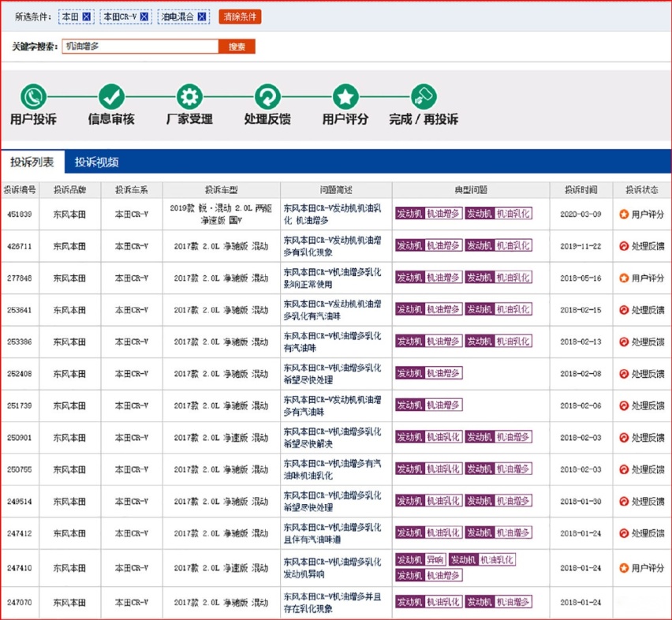The image size is (672, 620).
Task: Click the 投诉时间 column header
Action: (581, 190)
